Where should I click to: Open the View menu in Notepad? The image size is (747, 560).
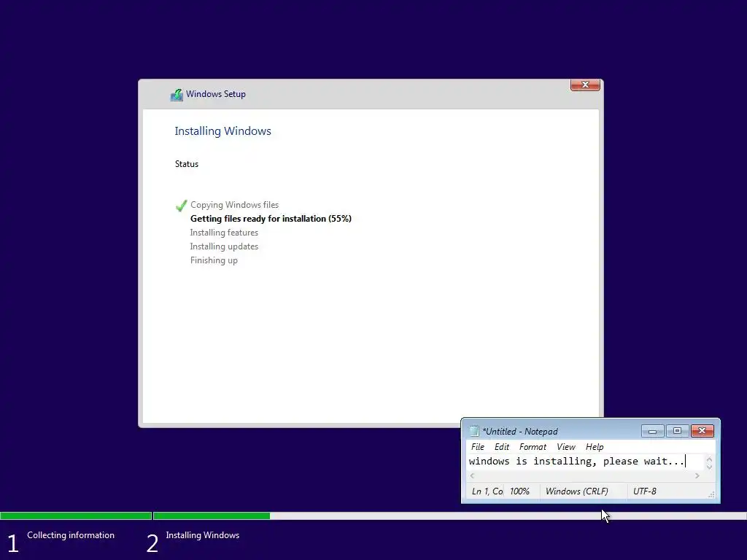[x=566, y=447]
